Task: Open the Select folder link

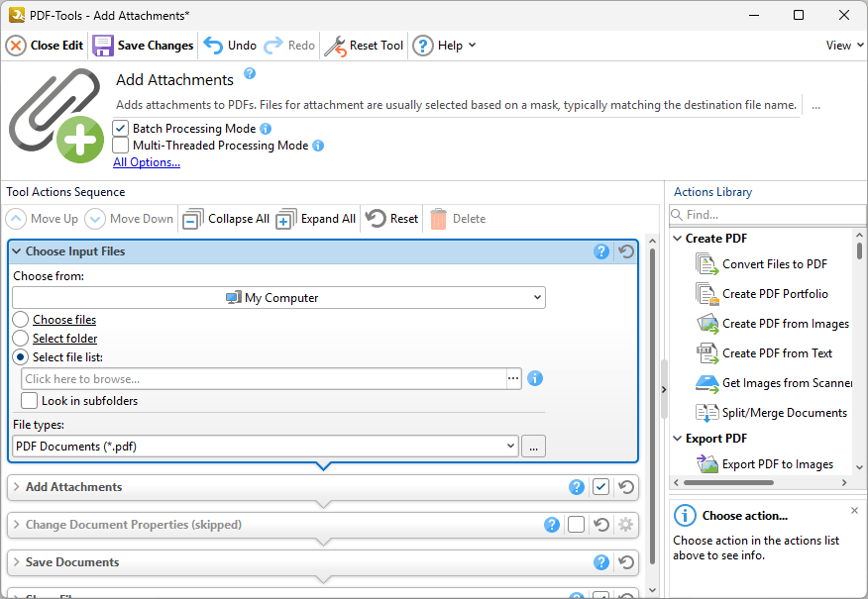Action: pyautogui.click(x=64, y=339)
